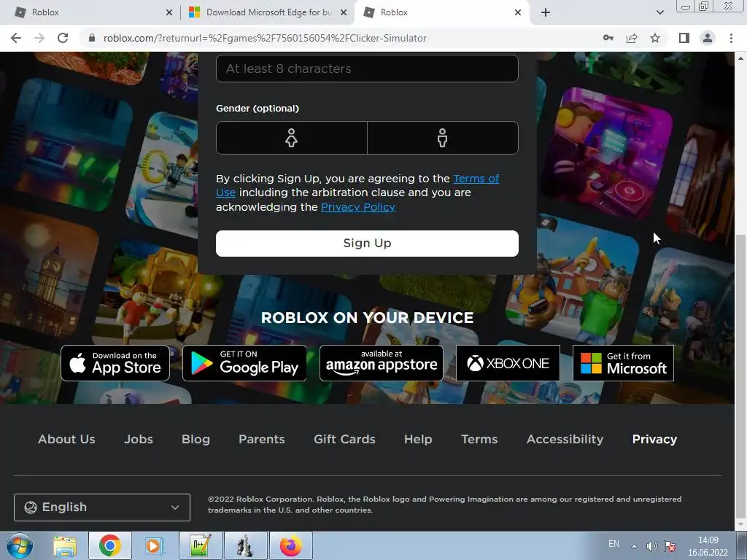The width and height of the screenshot is (747, 560).
Task: Click the browser back arrow
Action: (16, 38)
